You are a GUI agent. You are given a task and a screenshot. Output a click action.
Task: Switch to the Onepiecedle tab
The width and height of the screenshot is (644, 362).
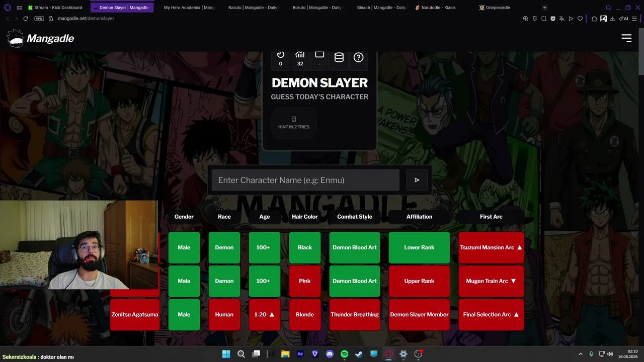click(x=495, y=8)
